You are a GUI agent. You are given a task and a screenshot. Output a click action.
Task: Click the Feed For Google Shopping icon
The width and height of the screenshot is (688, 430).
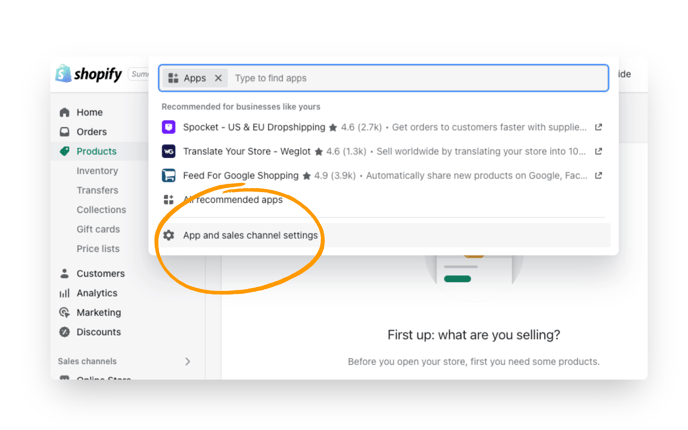(169, 175)
